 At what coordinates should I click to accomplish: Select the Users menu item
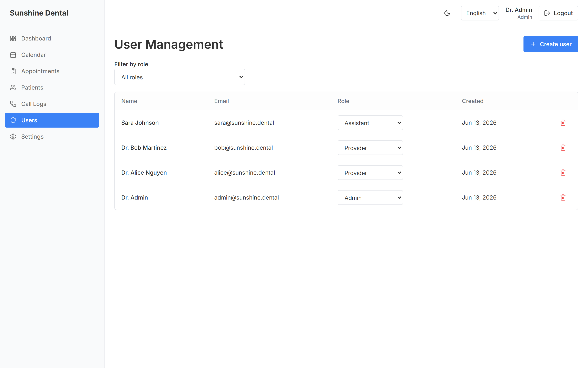(52, 120)
